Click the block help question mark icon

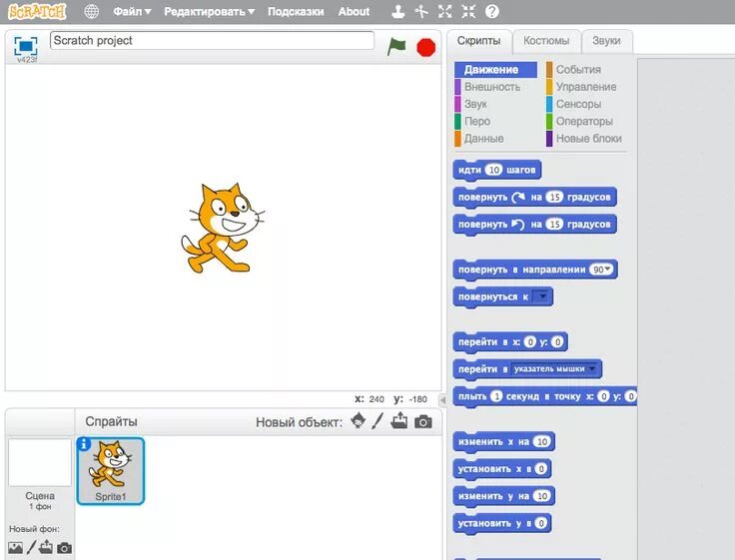pyautogui.click(x=491, y=11)
